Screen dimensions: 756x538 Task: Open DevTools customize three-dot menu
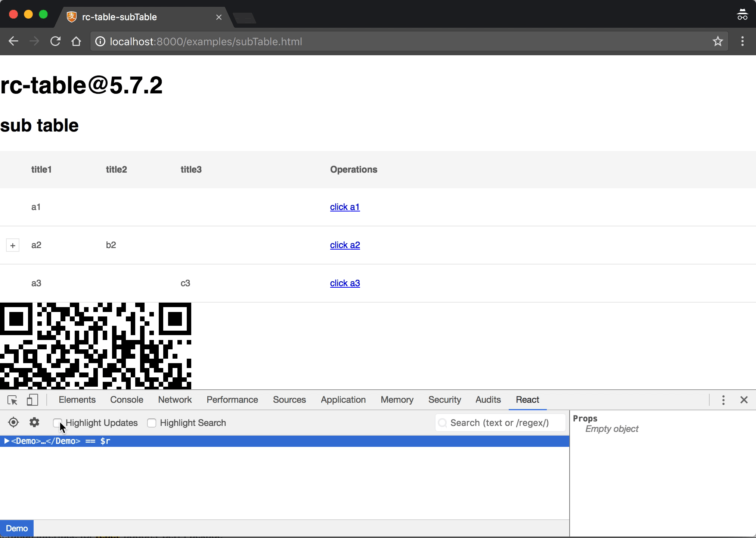(723, 400)
